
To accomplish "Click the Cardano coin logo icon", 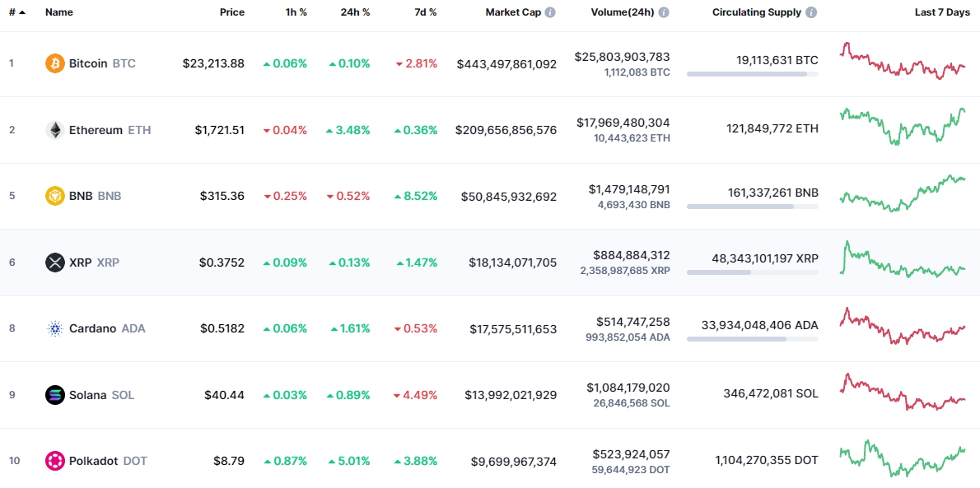I will (x=55, y=328).
